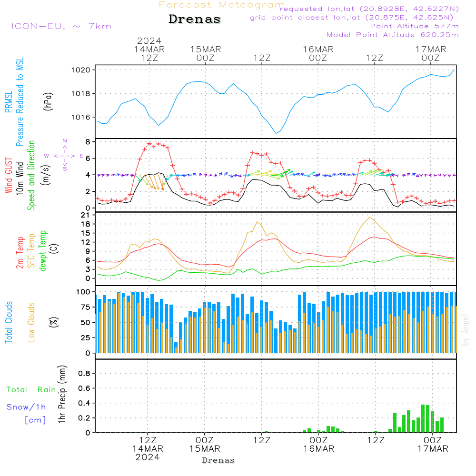The image size is (476, 476).
Task: Click the top 17MAR 00Z time label
Action: tap(431, 53)
